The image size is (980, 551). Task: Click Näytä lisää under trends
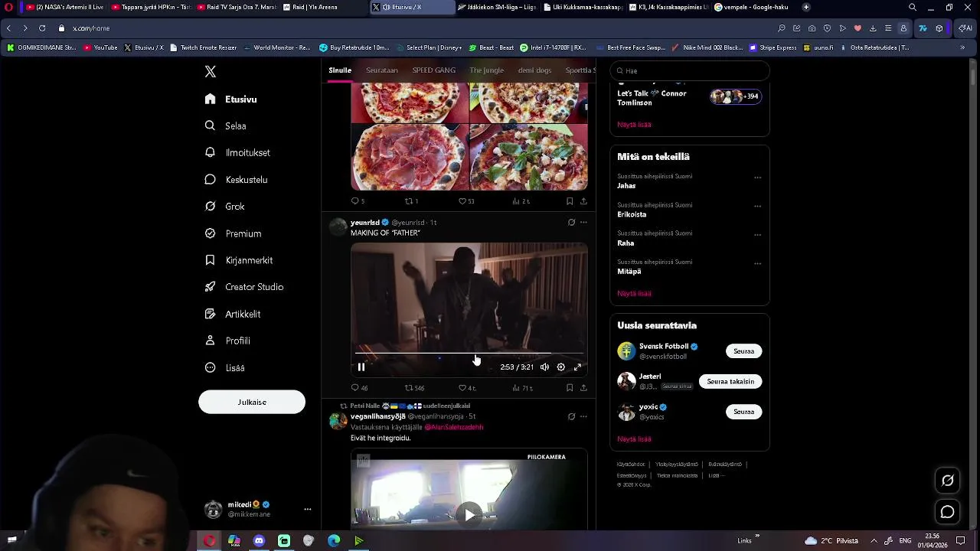[x=634, y=294]
